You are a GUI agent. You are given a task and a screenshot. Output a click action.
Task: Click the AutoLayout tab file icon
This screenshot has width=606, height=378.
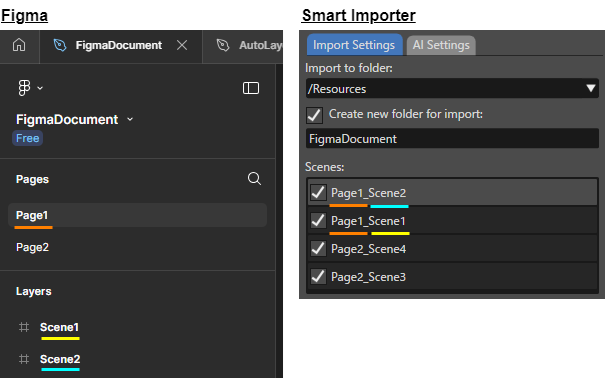pos(223,45)
